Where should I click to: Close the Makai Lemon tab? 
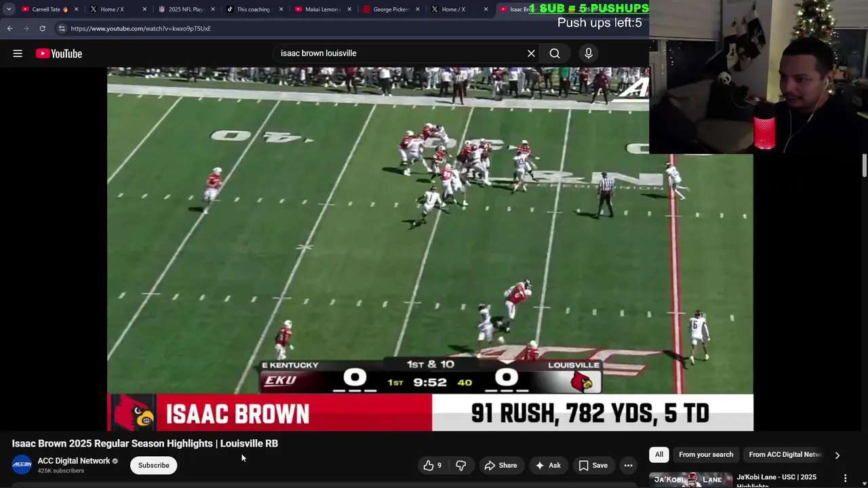(x=349, y=9)
